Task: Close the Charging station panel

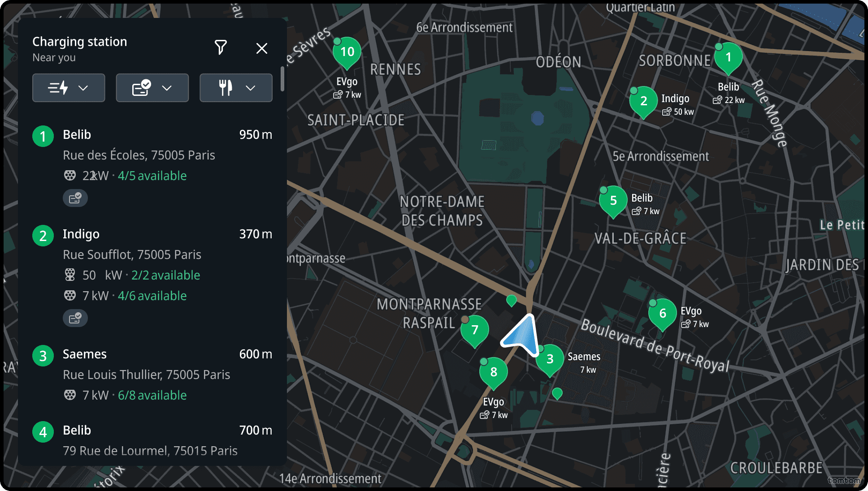Action: tap(262, 48)
